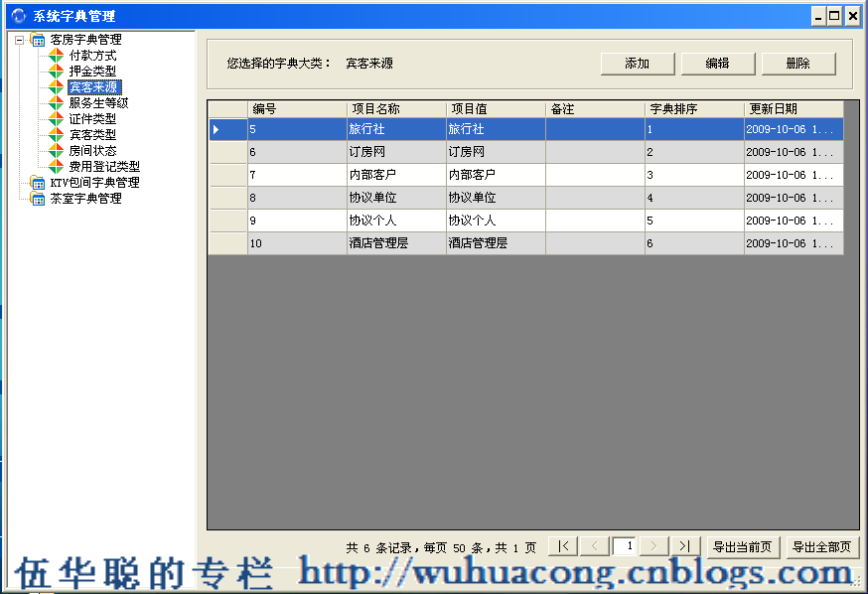Click the 添加 button
The image size is (868, 594).
click(638, 64)
